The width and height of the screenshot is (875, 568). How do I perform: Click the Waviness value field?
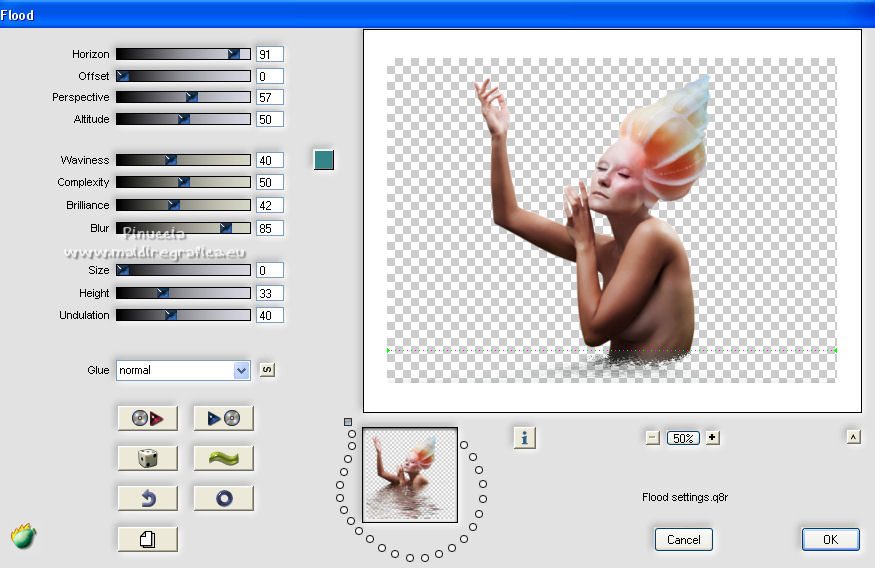coord(270,160)
